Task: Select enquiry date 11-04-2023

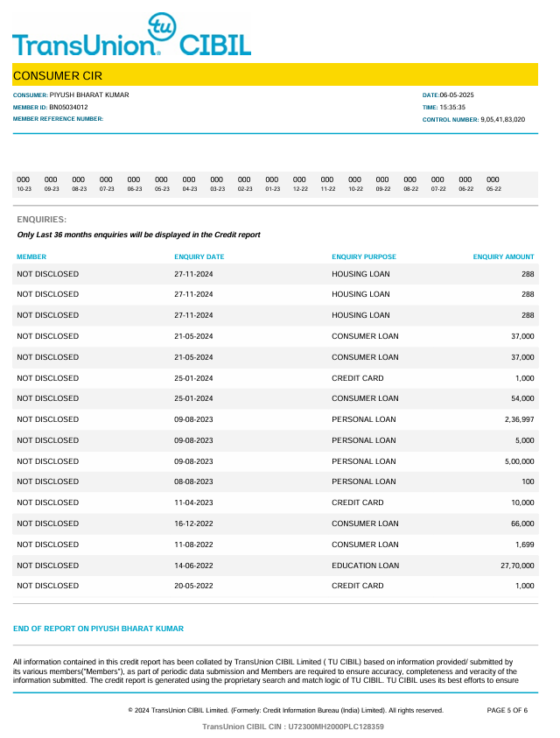Action: (x=193, y=503)
